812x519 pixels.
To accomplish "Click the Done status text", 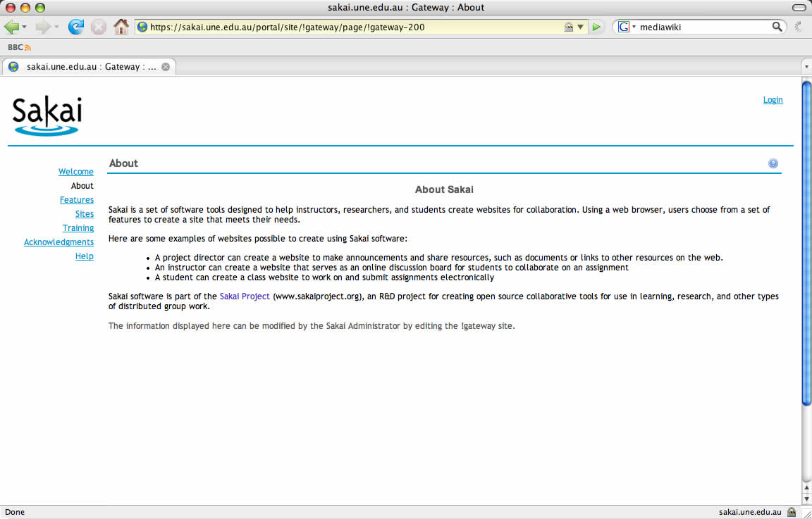I will (x=15, y=512).
